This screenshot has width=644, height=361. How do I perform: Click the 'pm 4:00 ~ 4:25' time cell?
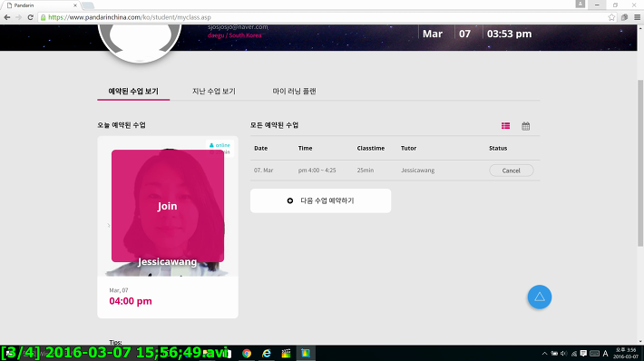[317, 171]
